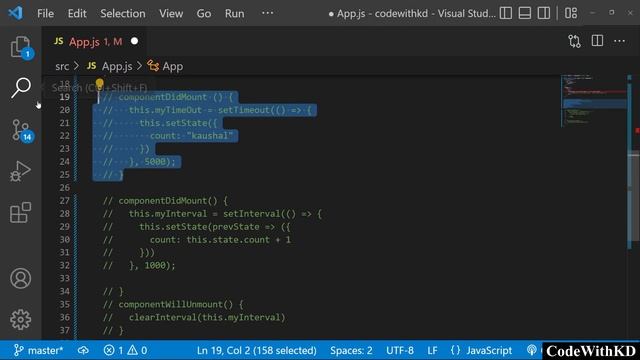This screenshot has width=640, height=360.
Task: Open the Accounts menu icon
Action: 20,278
